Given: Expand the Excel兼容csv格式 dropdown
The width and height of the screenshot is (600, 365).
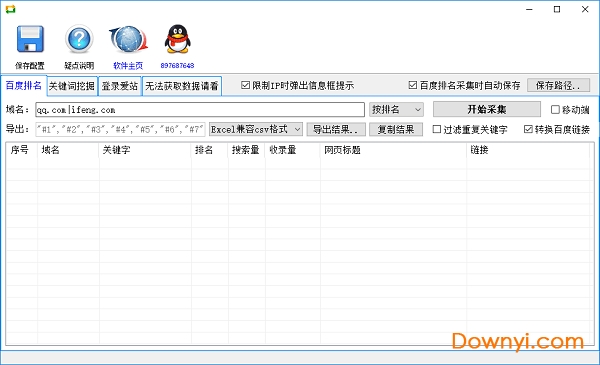Looking at the screenshot, I should 256,129.
